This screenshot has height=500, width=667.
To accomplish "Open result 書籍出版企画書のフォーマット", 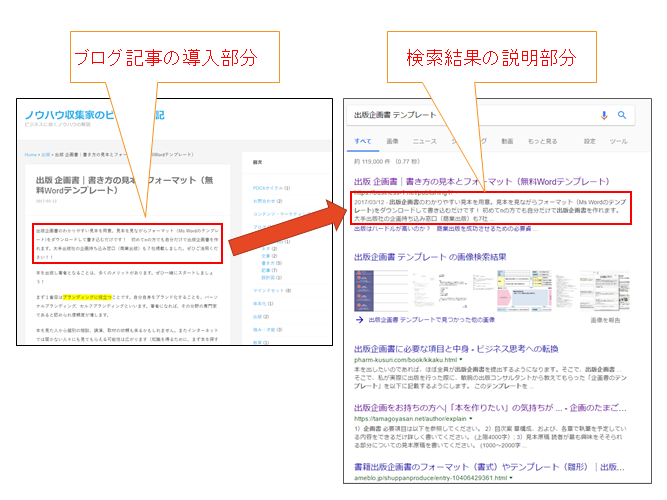I will tap(489, 467).
